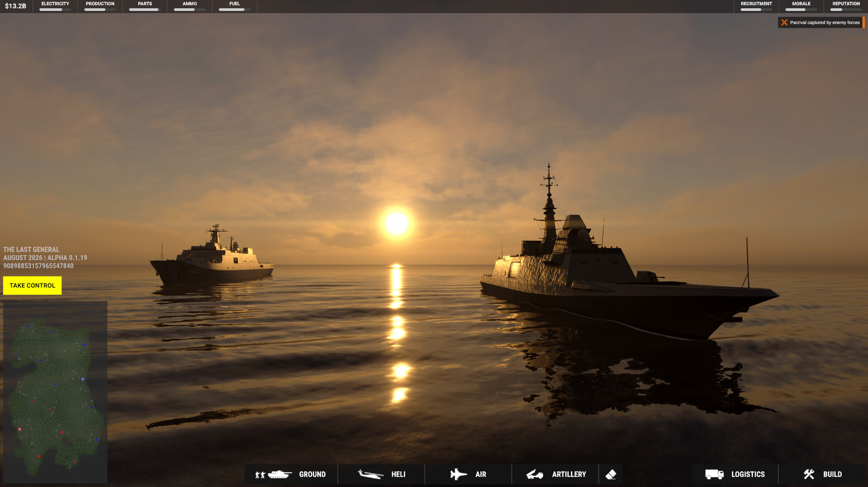Screen dimensions: 868x487
Task: Click the FUEL resource indicator
Action: click(234, 6)
